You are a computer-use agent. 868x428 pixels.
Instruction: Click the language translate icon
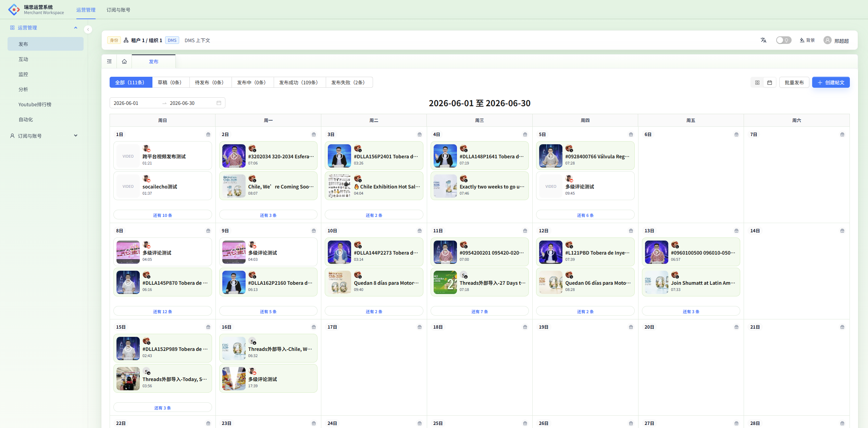tap(763, 40)
